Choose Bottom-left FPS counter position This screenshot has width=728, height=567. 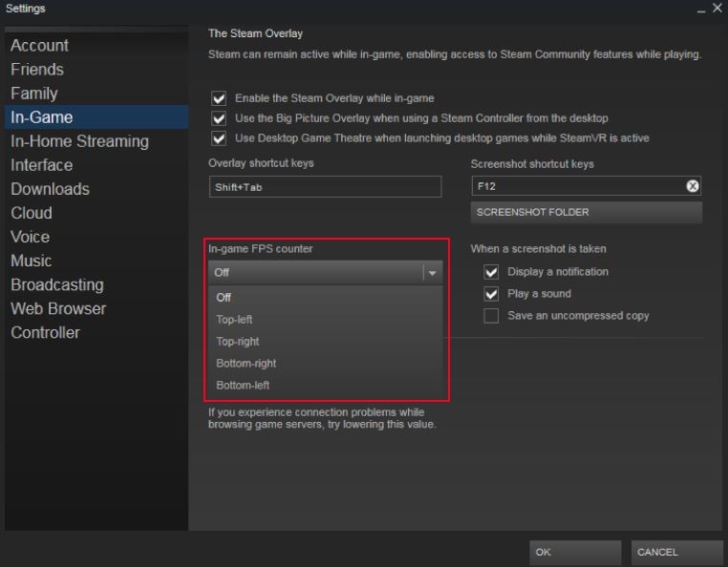[x=326, y=385]
